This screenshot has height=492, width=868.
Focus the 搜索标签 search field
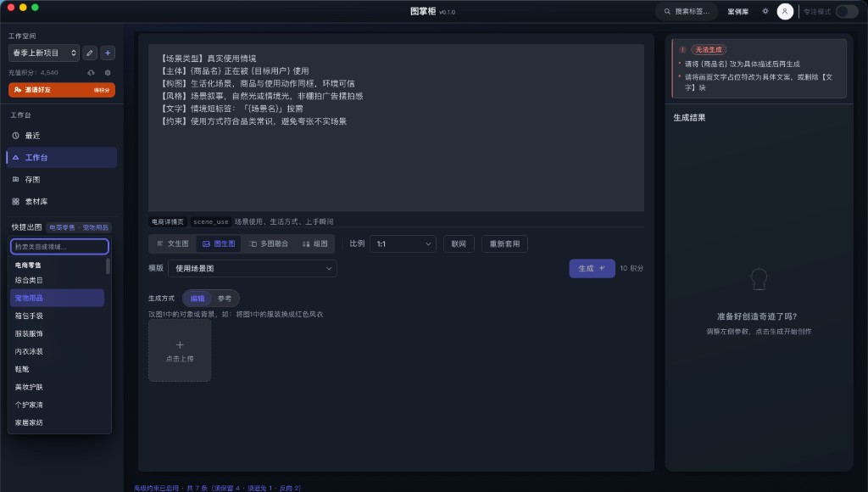[x=687, y=11]
